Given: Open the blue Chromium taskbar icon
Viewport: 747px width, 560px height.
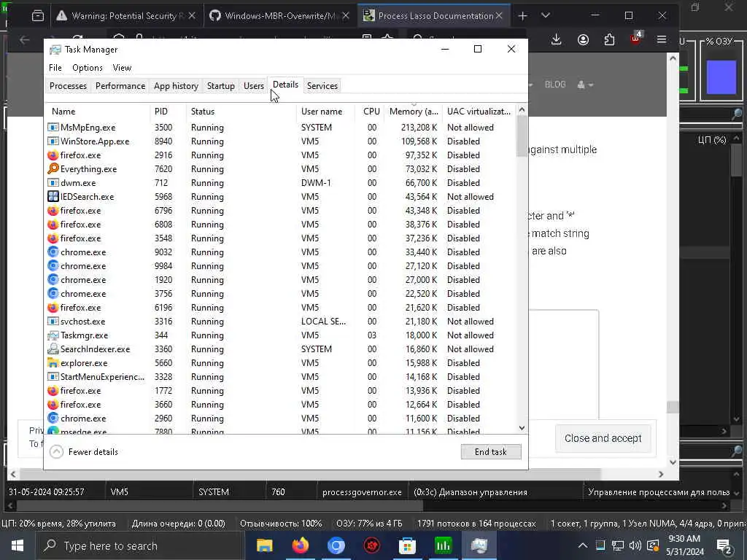Looking at the screenshot, I should click(x=336, y=545).
